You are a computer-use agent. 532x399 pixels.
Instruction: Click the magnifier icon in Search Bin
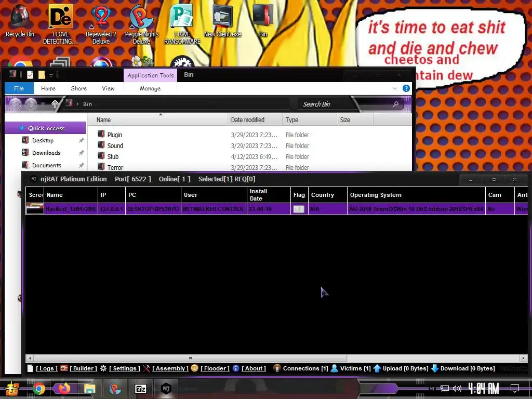(x=395, y=104)
